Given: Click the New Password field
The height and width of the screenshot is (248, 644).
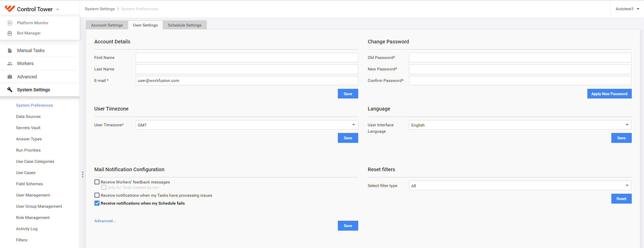Looking at the screenshot, I should [x=520, y=69].
